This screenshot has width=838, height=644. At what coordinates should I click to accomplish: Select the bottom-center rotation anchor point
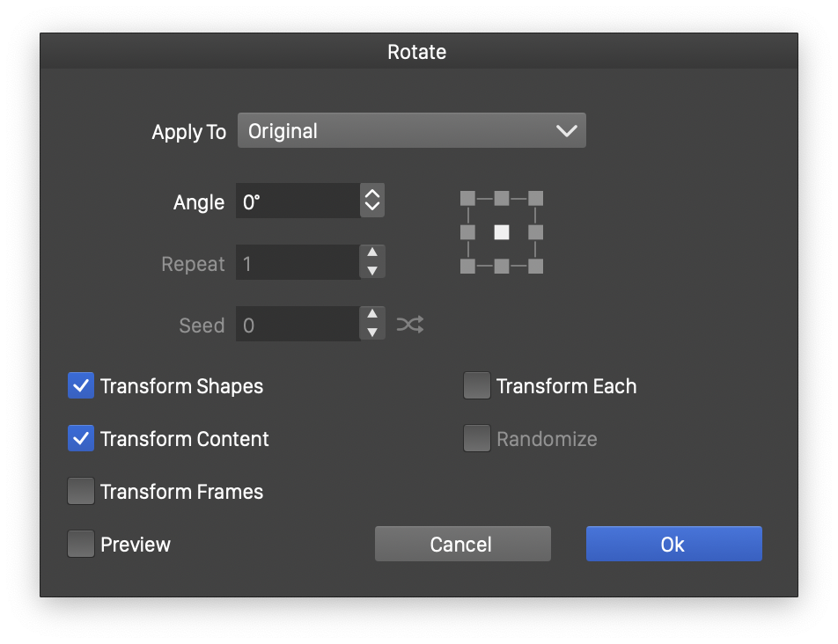[x=502, y=266]
